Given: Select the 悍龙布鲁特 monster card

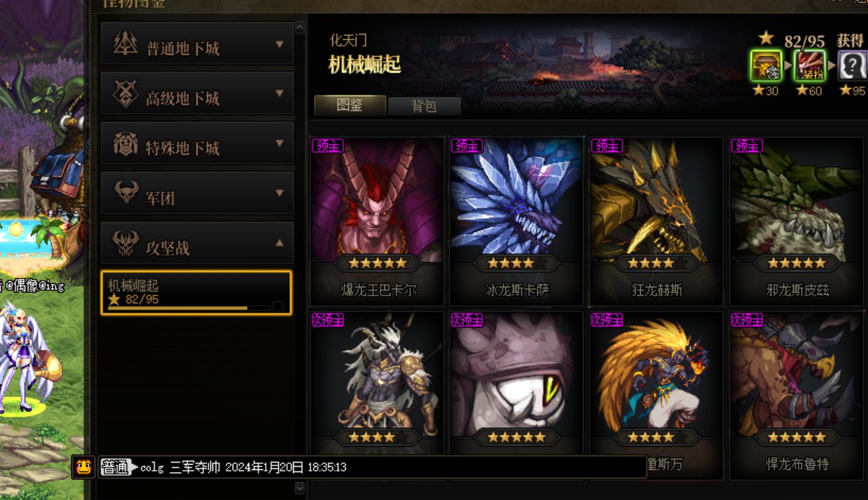Looking at the screenshot, I should coord(795,395).
